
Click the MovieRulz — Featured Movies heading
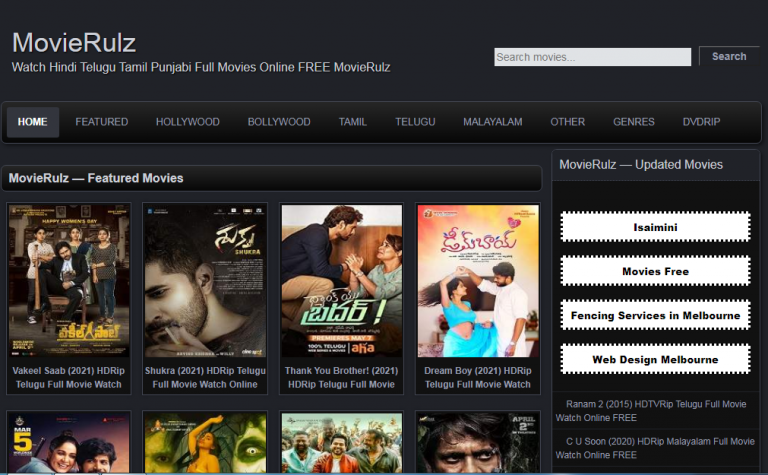pos(96,178)
